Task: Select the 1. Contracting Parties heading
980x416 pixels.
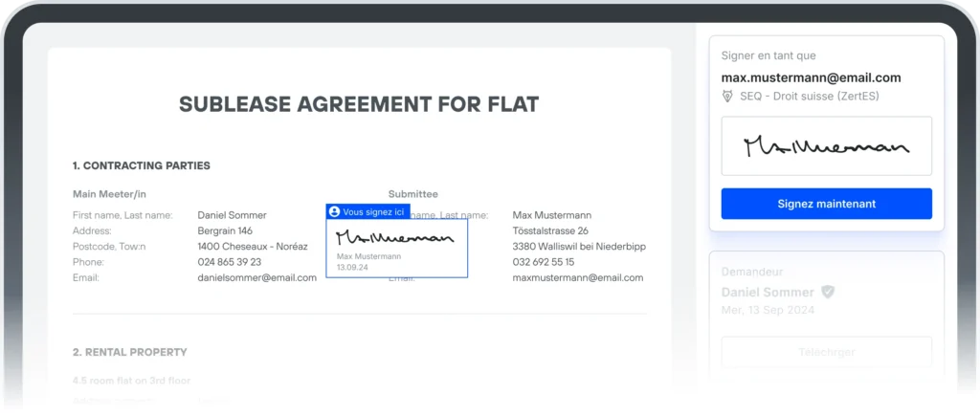Action: 142,165
